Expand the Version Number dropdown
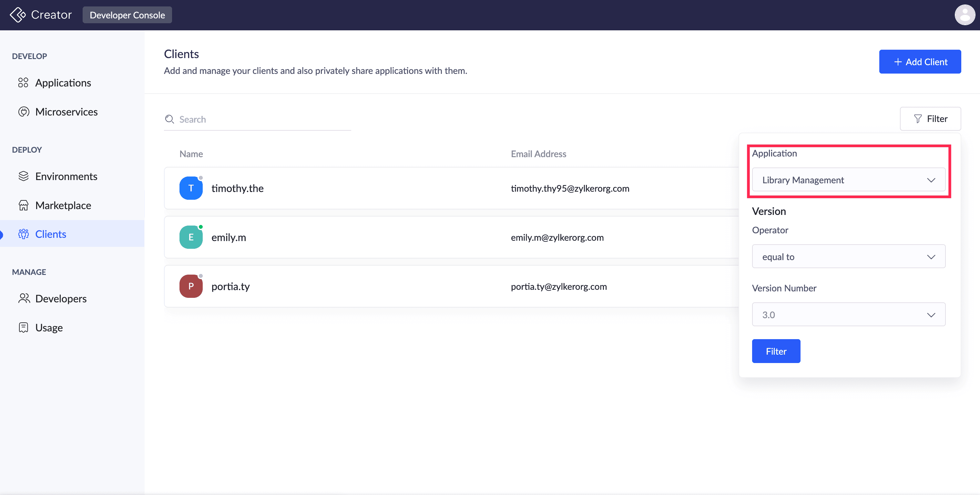The height and width of the screenshot is (495, 980). point(848,315)
